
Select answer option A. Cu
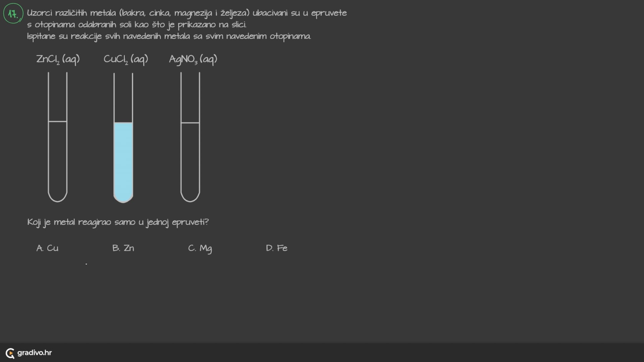[x=47, y=248]
